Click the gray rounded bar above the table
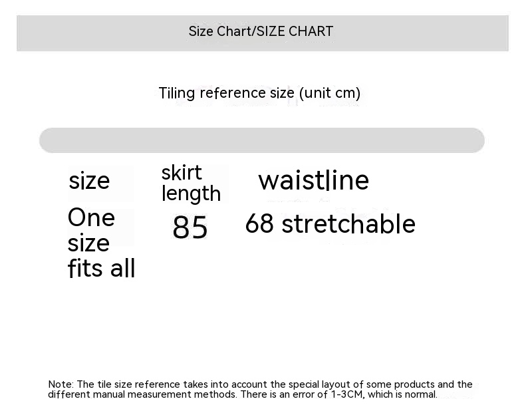This screenshot has width=532, height=409. pos(262,140)
